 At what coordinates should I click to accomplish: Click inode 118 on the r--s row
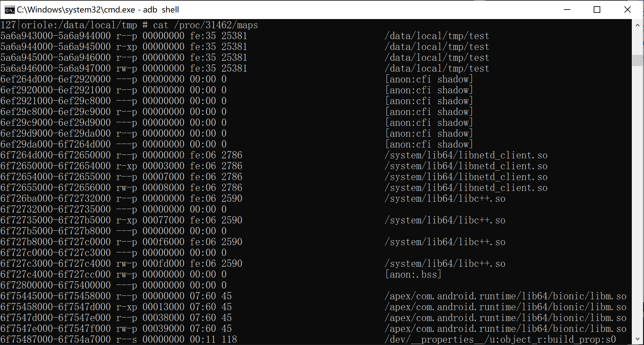click(x=229, y=340)
